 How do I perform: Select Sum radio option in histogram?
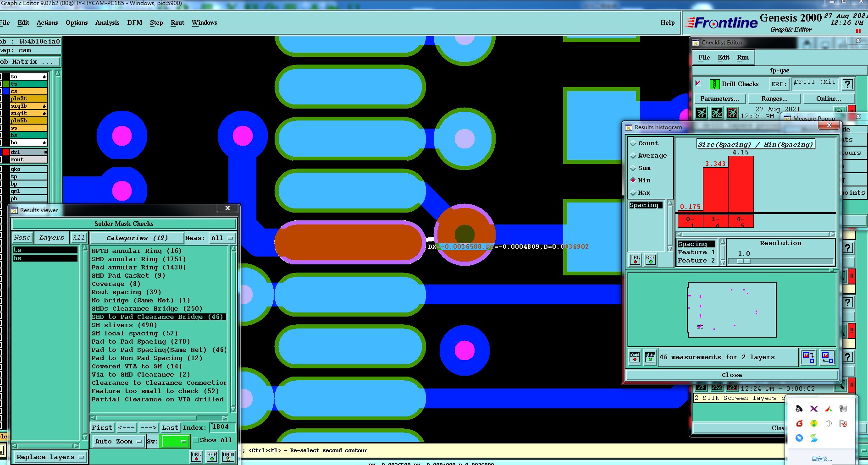pyautogui.click(x=633, y=168)
